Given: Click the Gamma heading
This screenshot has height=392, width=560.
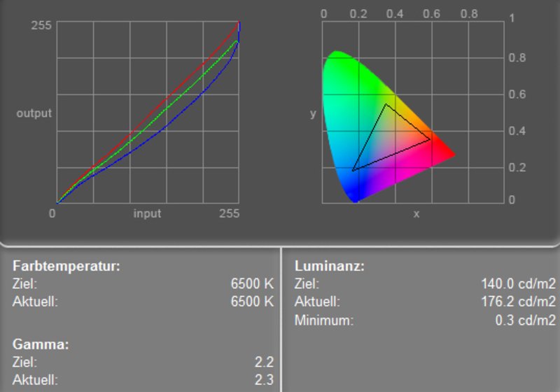Looking at the screenshot, I should point(41,344).
